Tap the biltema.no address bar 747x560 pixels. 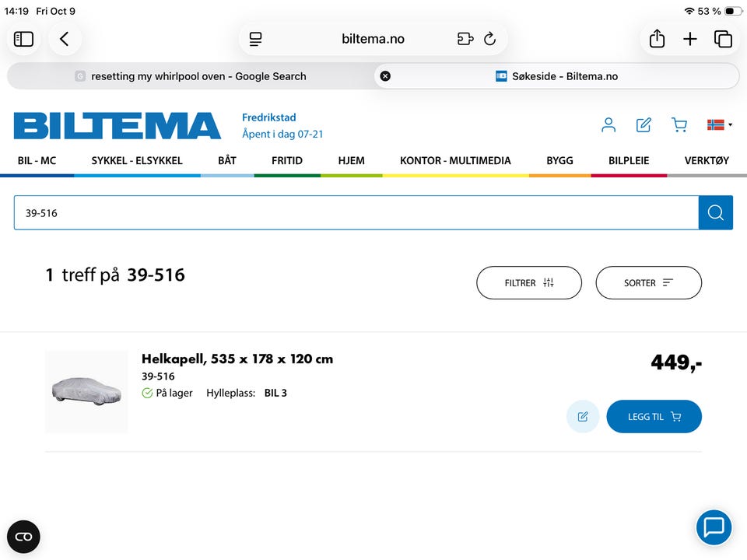(373, 39)
